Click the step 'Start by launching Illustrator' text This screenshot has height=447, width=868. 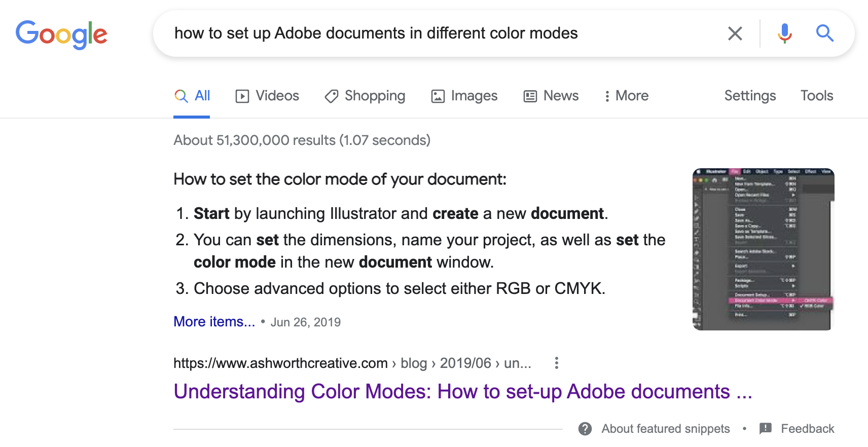400,213
